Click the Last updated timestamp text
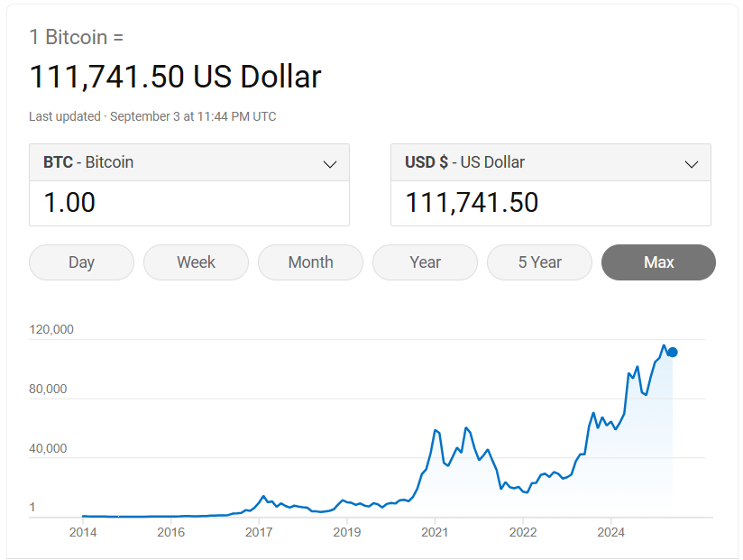The height and width of the screenshot is (560, 743). pos(152,116)
